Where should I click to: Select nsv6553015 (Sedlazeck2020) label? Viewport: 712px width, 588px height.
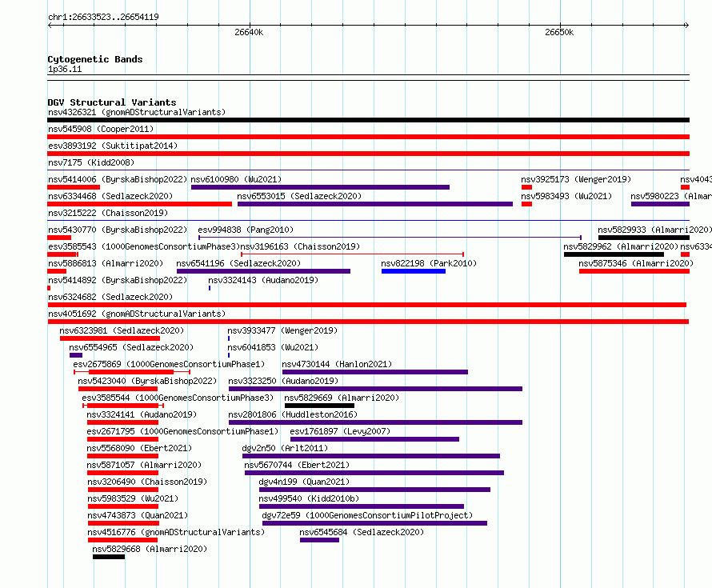point(299,196)
